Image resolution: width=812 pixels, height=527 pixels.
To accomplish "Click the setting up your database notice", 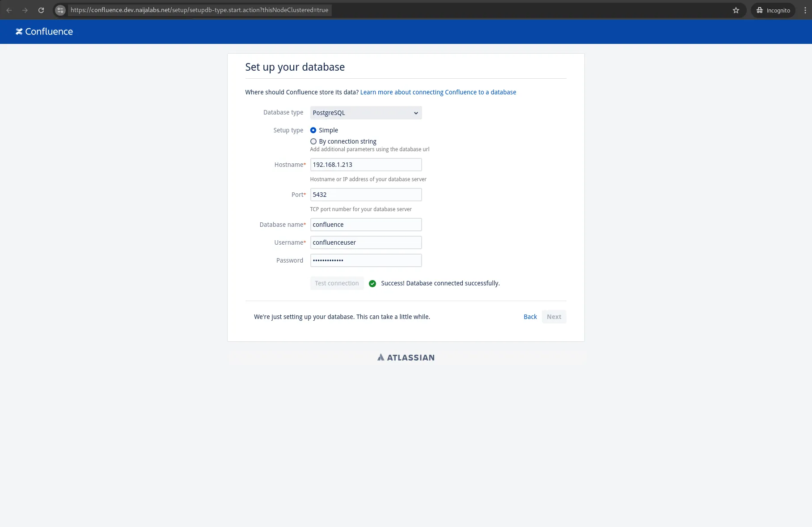I will pyautogui.click(x=342, y=317).
